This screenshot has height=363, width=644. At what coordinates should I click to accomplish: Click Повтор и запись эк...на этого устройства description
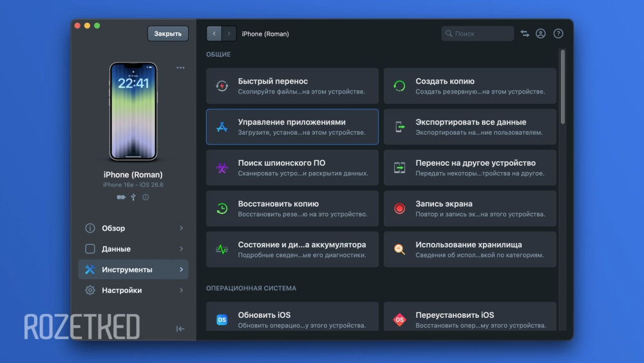point(480,214)
